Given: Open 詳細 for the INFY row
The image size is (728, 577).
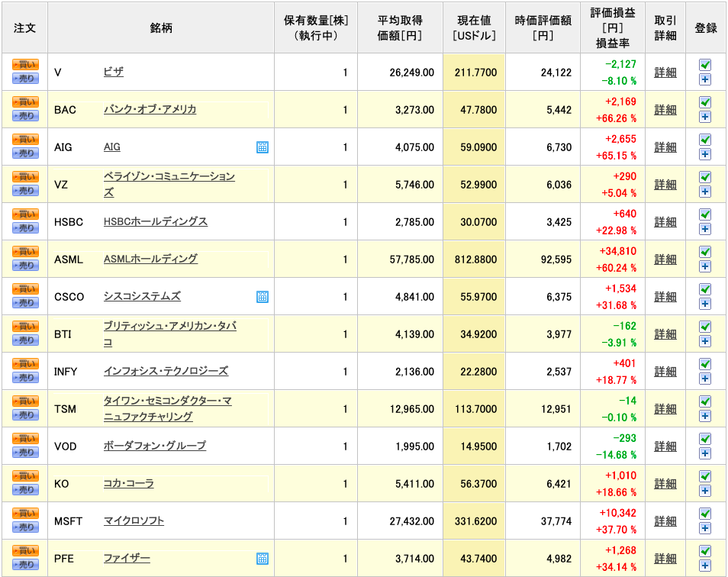Looking at the screenshot, I should 665,372.
